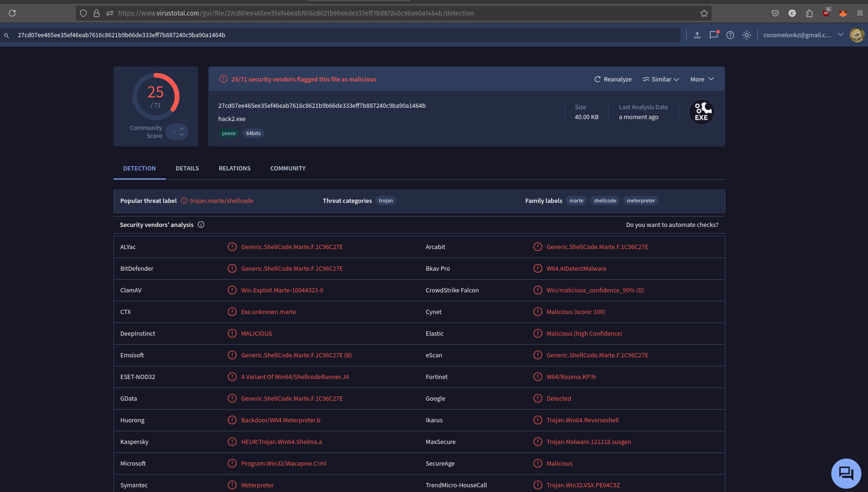
Task: Select Elastic's Malicious (high Confidence) result
Action: click(584, 333)
